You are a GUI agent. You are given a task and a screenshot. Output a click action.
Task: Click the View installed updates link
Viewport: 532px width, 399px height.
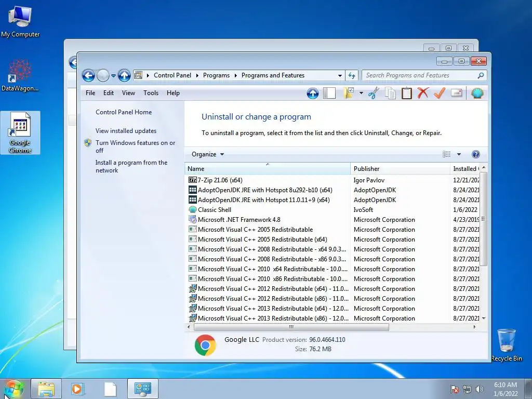click(x=126, y=131)
